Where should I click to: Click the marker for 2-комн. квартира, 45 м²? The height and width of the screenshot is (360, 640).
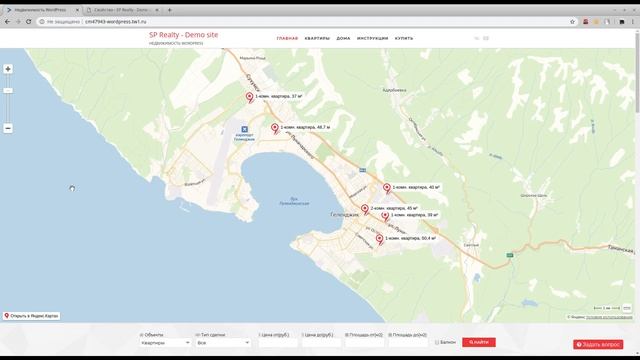click(365, 209)
